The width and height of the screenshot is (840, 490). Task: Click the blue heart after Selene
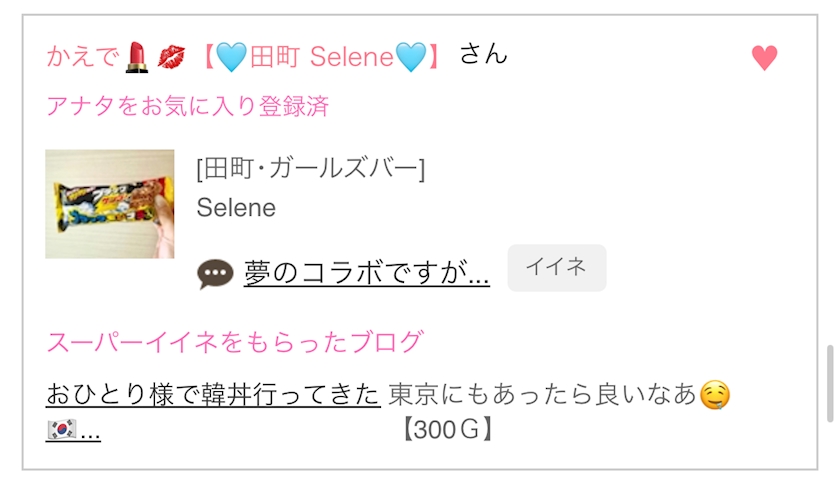(x=410, y=57)
